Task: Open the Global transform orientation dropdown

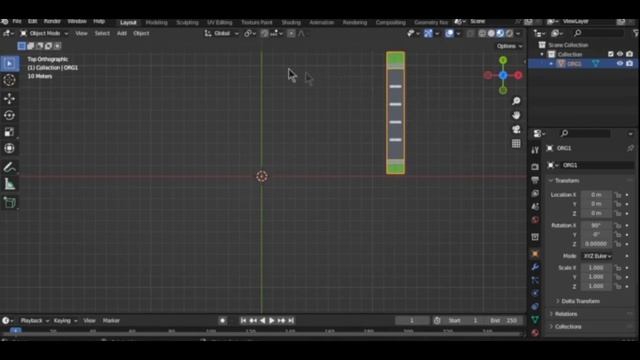Action: [x=221, y=33]
